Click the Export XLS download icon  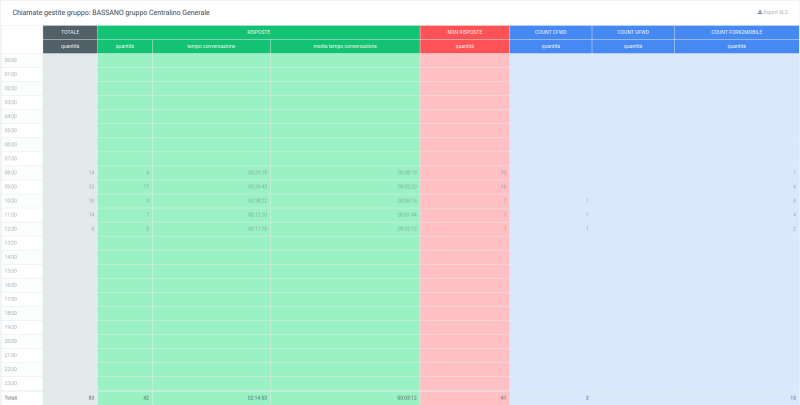pyautogui.click(x=760, y=12)
